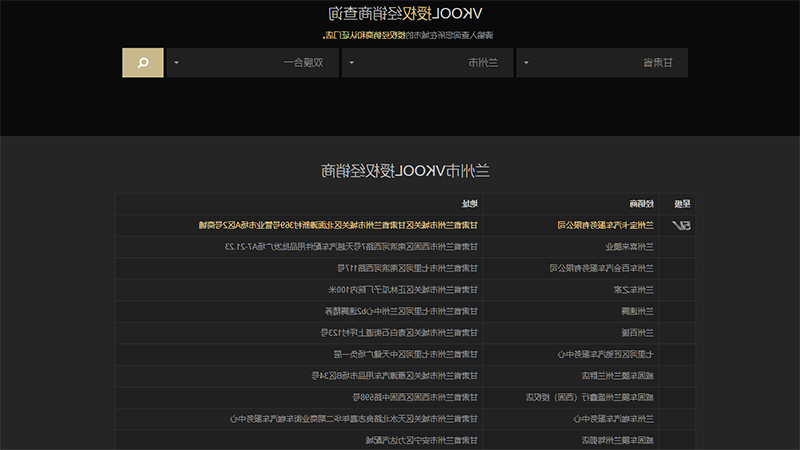Screen dimensions: 800x450
Task: Click the address containing 雁滩汽车用品市场B区34号
Action: (x=395, y=376)
